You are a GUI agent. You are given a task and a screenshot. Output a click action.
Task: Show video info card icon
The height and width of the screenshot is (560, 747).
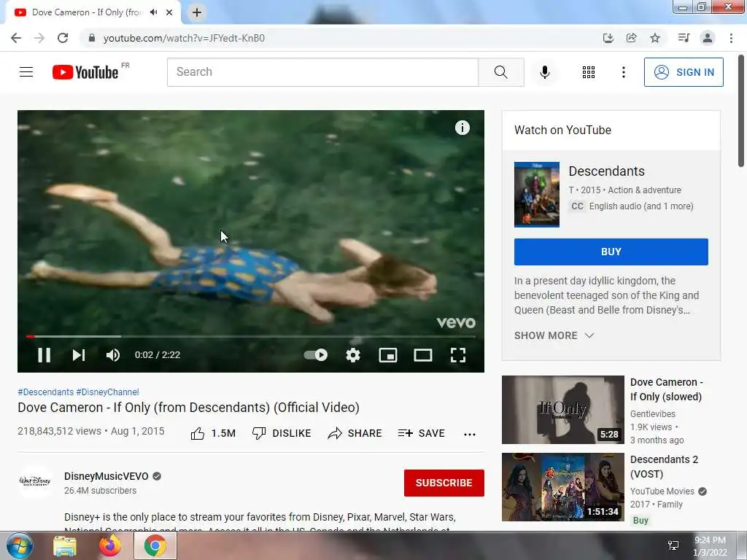pos(462,128)
